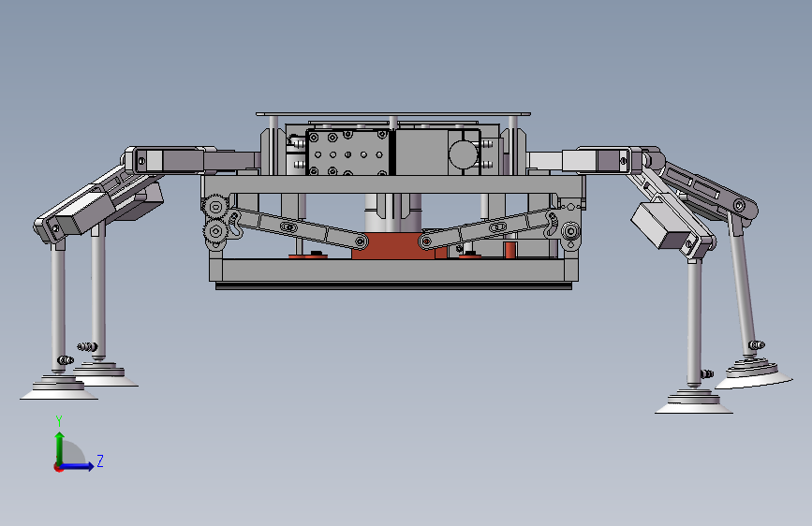Select the bolt-hole motor plate on top

click(x=347, y=153)
